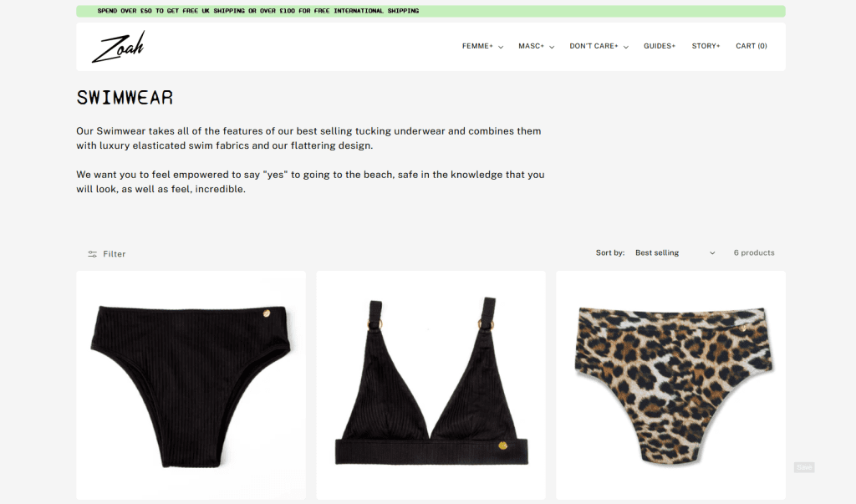Expand the FEMME+ menu chevron

coord(501,47)
